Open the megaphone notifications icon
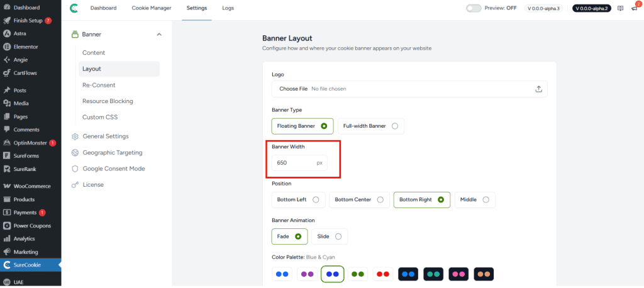The width and height of the screenshot is (644, 288). tap(634, 8)
